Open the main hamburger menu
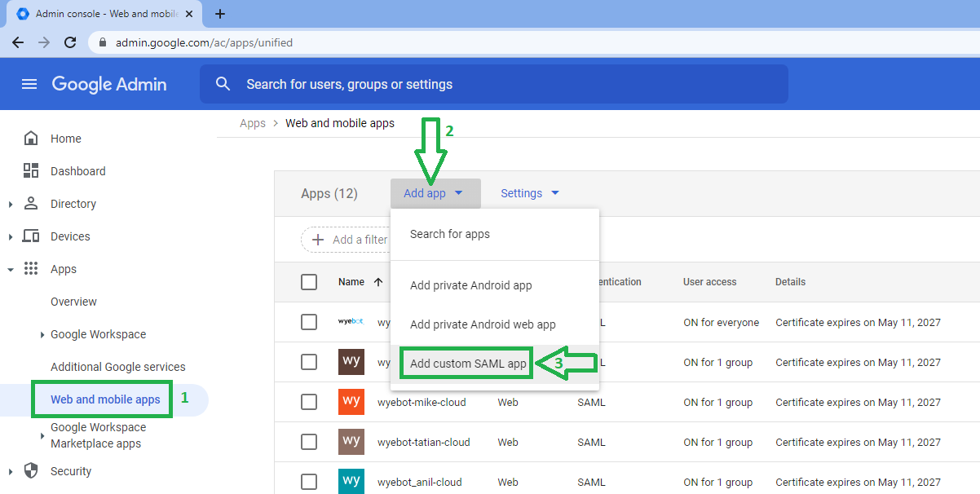The image size is (980, 494). (x=29, y=84)
